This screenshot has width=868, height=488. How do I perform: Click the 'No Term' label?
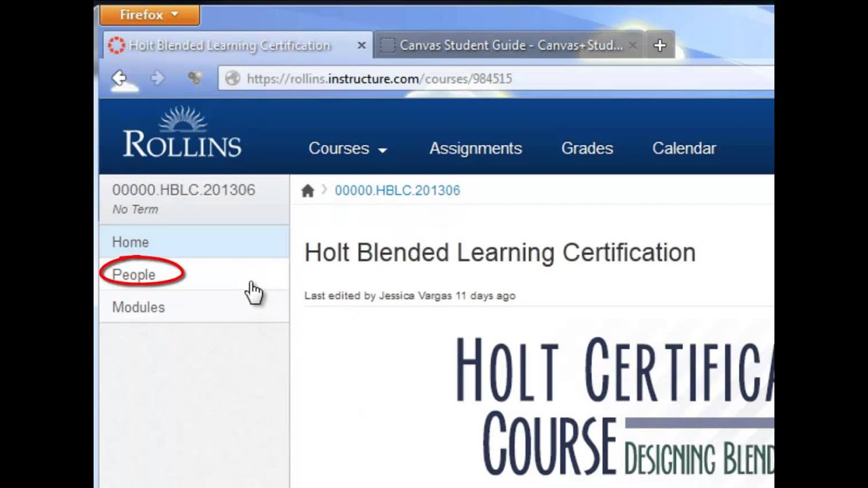point(135,209)
